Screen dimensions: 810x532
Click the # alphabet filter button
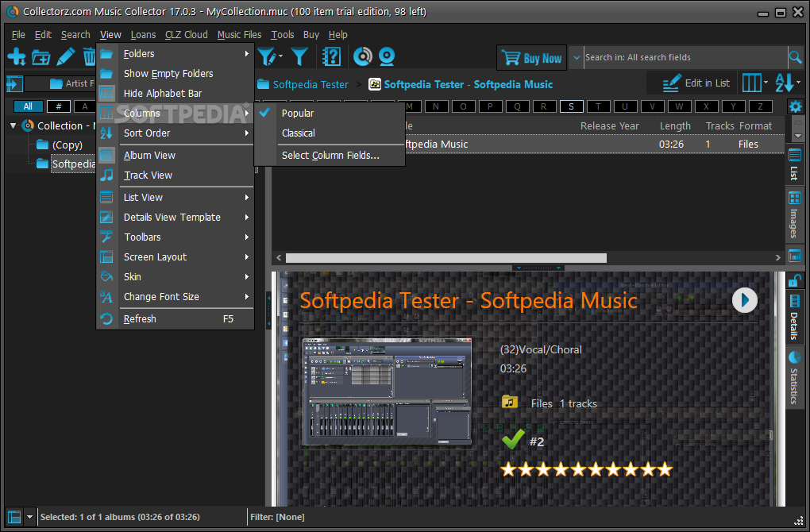[59, 106]
